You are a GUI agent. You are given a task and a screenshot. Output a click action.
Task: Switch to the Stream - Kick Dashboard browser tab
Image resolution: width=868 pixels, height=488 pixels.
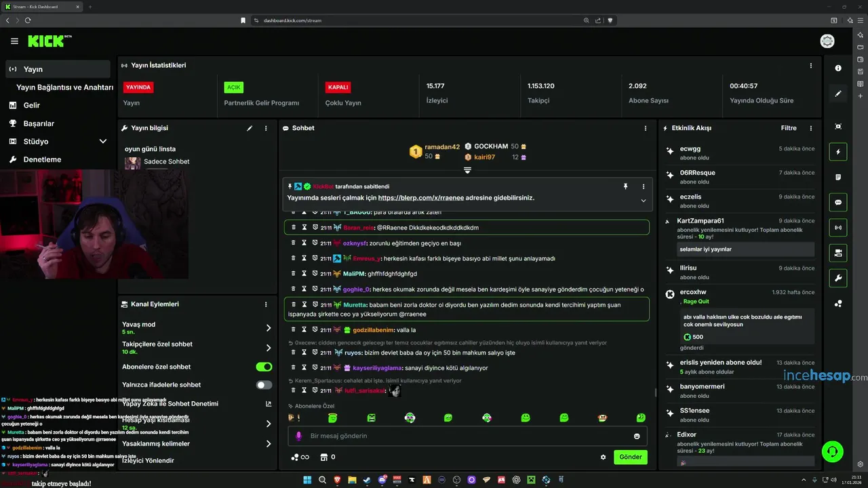[42, 7]
